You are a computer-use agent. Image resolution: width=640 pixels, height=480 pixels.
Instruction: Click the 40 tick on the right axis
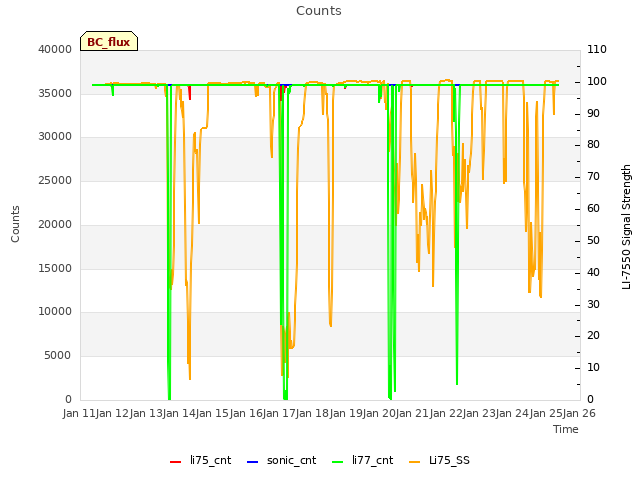pyautogui.click(x=593, y=272)
